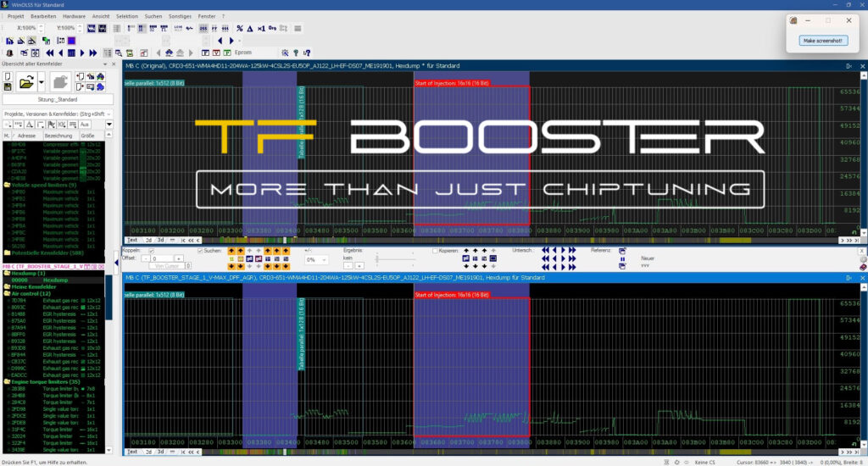This screenshot has width=868, height=466.
Task: Click the delta difference toolbar icon
Action: point(251,28)
